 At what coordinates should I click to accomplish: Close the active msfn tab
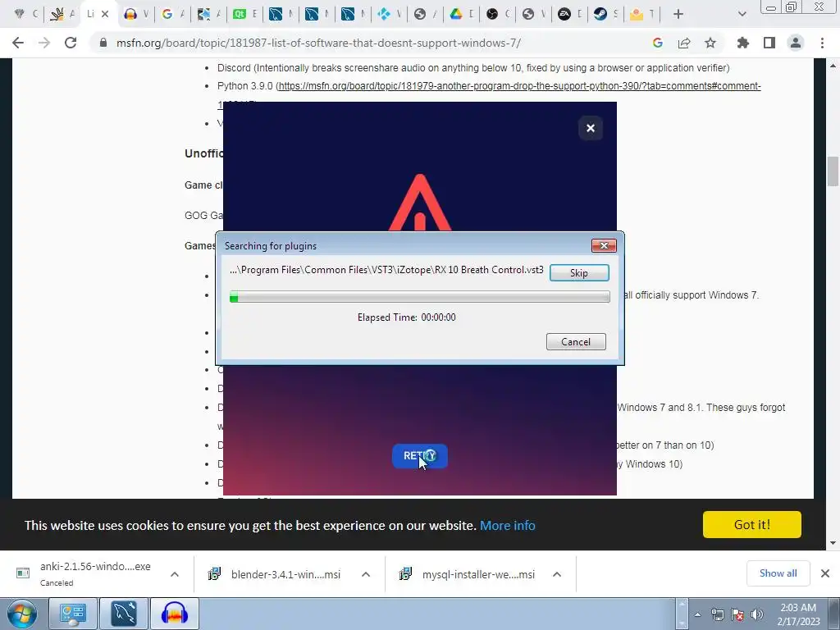click(106, 14)
